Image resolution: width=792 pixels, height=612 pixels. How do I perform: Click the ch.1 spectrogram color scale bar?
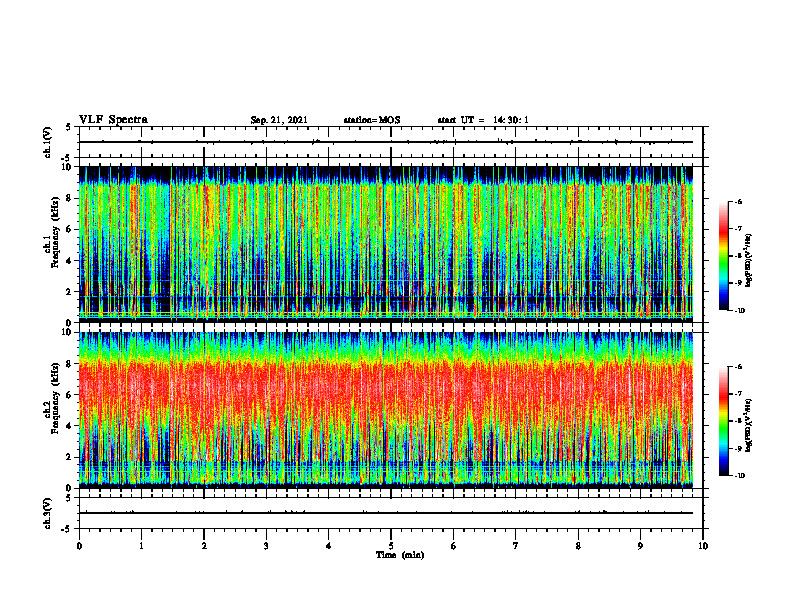click(723, 256)
